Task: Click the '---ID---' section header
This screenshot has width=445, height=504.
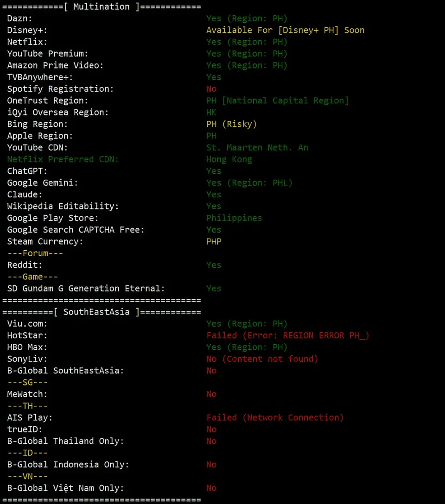Action: coord(27,453)
